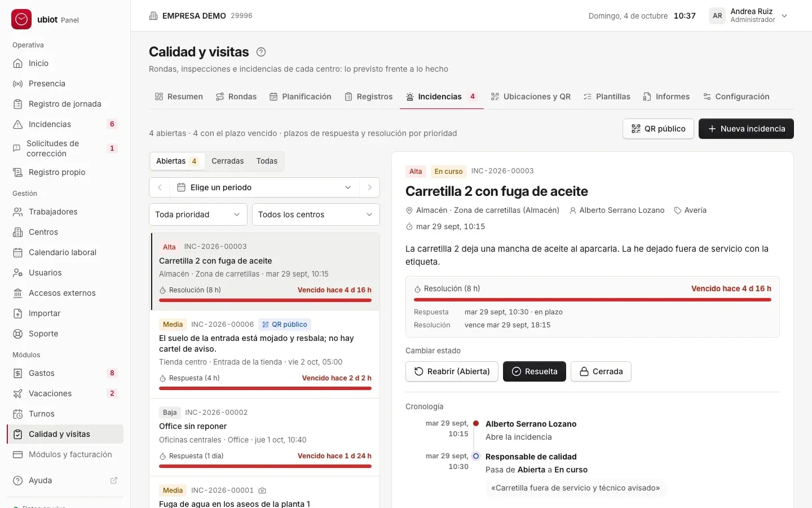This screenshot has width=812, height=508.
Task: Open Toda prioridad dropdown
Action: [x=197, y=214]
